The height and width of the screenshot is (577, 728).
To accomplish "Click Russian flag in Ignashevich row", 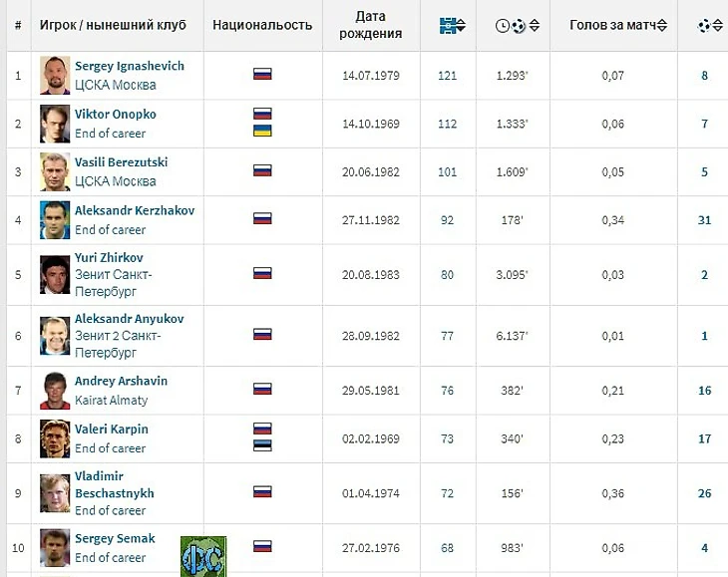I will (262, 74).
